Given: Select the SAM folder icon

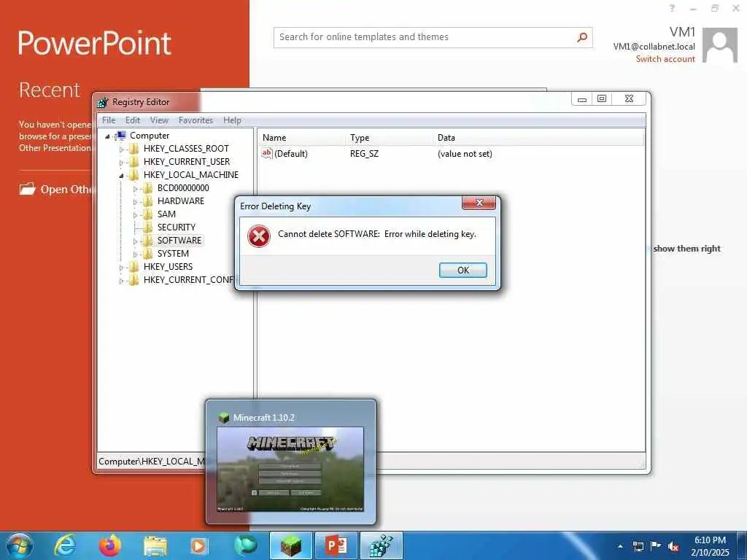Looking at the screenshot, I should coord(148,214).
